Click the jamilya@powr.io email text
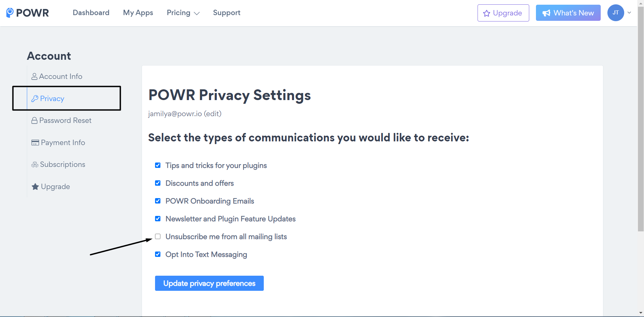This screenshot has width=644, height=317. 175,114
